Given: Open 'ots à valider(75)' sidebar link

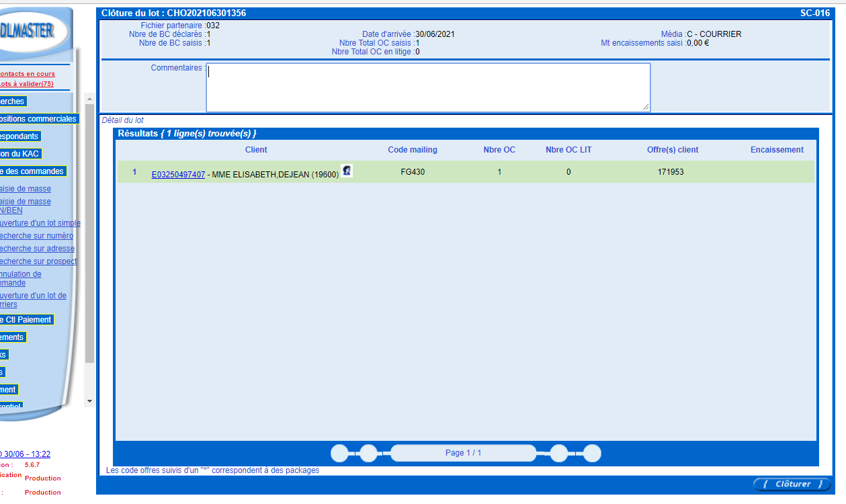Looking at the screenshot, I should point(27,84).
